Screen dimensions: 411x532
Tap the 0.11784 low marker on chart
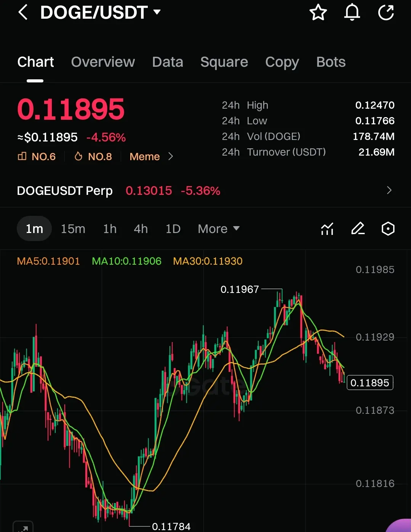(x=171, y=527)
